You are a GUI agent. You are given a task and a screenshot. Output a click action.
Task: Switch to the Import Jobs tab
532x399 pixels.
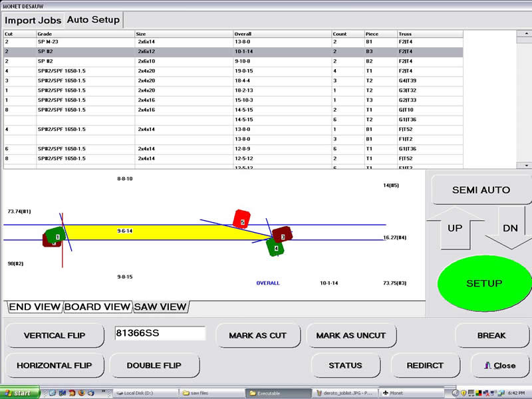[33, 20]
